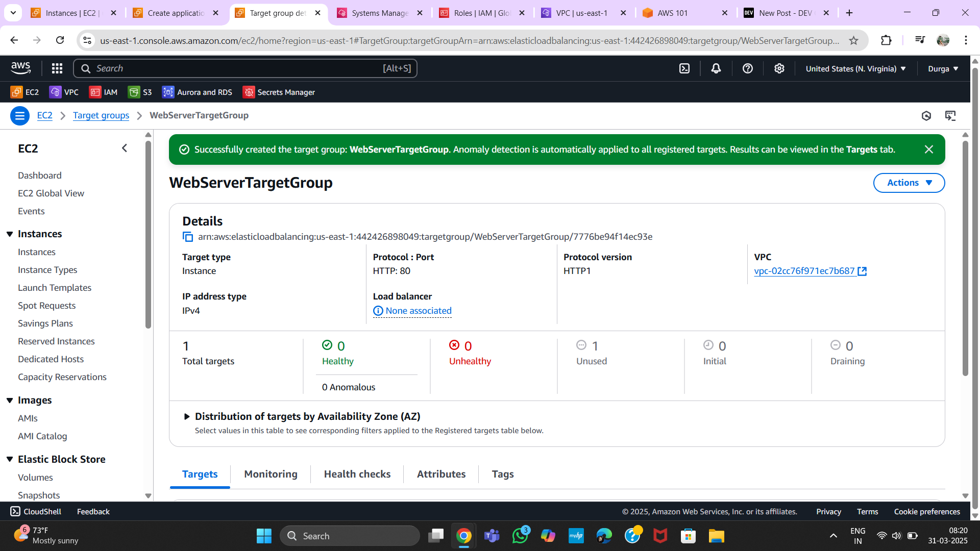Open S3 favorite shortcut
The width and height of the screenshot is (980, 551).
pyautogui.click(x=140, y=92)
